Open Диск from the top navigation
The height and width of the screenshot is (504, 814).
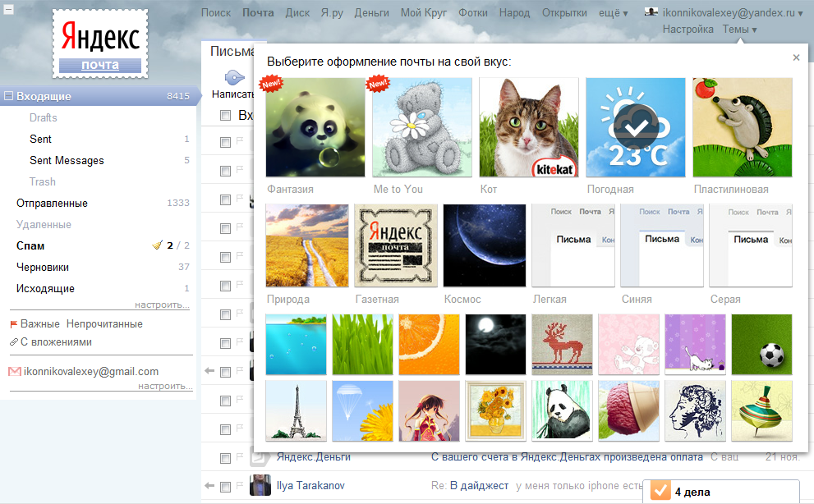point(297,12)
